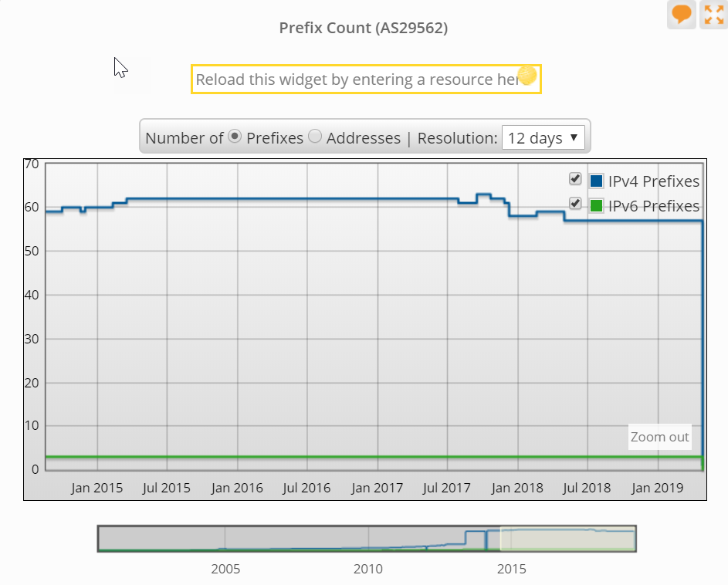Uncheck the IPv4 Prefixes checkbox
Screen dimensions: 728x585
(575, 179)
